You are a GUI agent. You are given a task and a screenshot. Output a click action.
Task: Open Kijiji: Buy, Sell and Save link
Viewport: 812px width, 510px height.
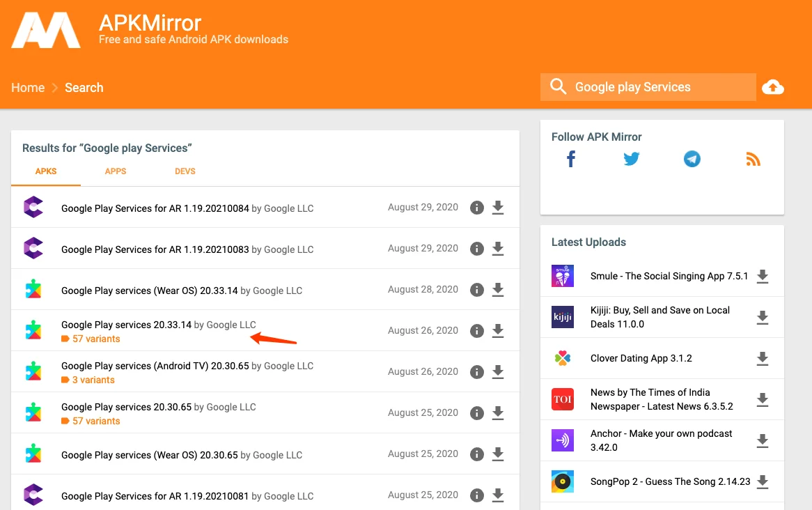659,317
